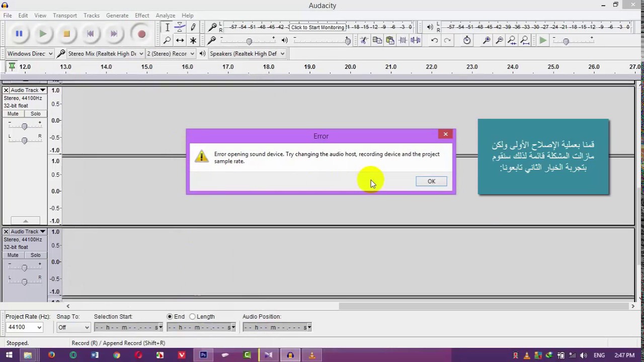Image resolution: width=644 pixels, height=362 pixels.
Task: Click the Audio Position time field
Action: [277, 327]
